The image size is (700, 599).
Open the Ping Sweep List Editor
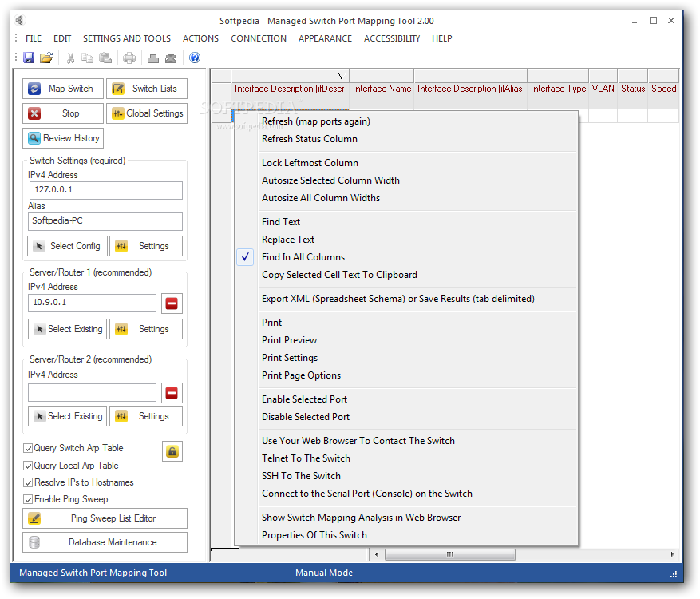click(x=105, y=518)
